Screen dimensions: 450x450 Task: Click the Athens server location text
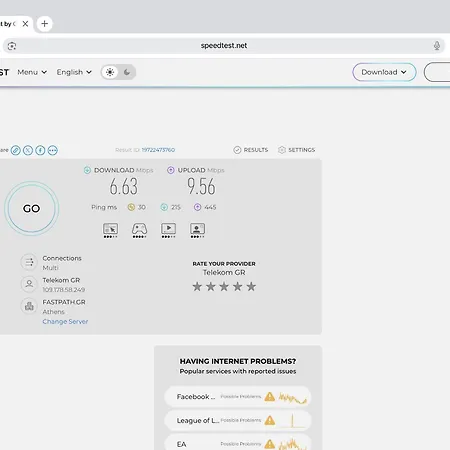(53, 312)
